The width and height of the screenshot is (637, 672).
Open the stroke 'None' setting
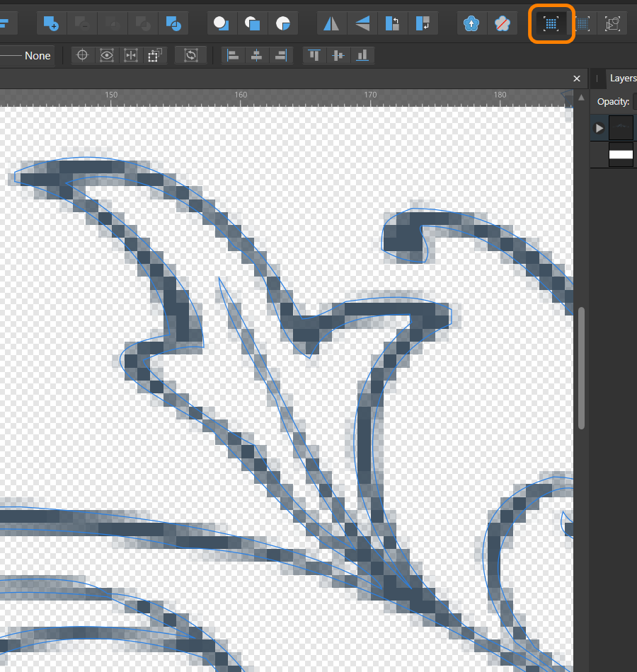(x=27, y=56)
